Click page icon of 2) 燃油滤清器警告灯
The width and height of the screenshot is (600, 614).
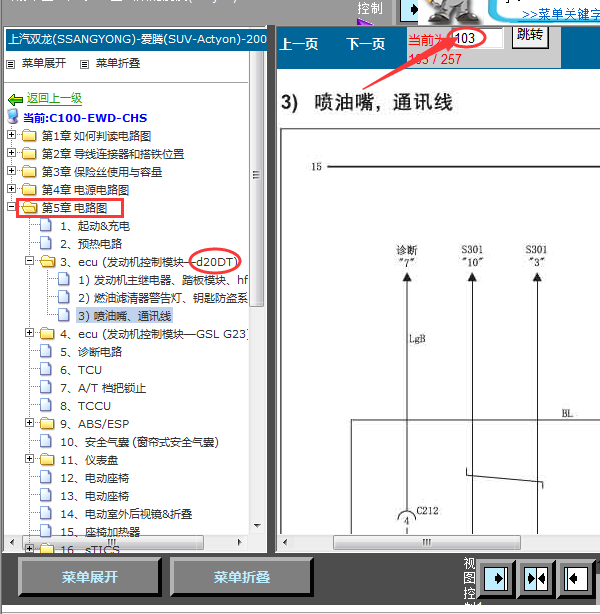(x=64, y=297)
